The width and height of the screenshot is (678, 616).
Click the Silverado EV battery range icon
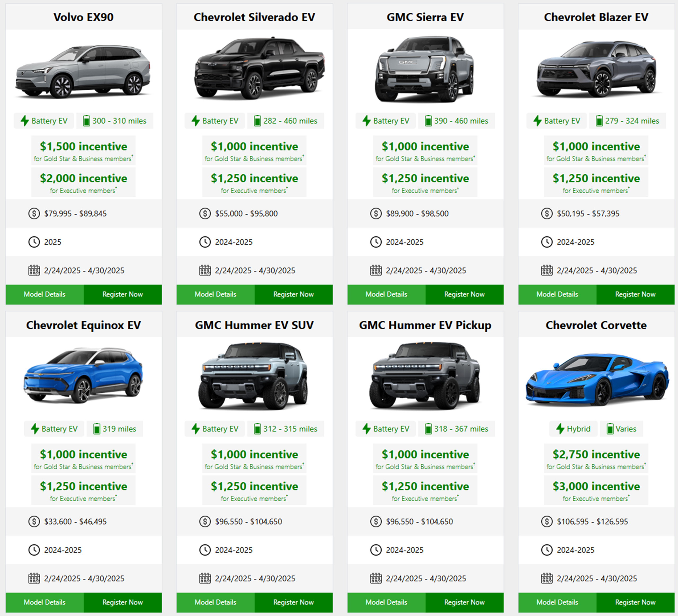coord(257,121)
